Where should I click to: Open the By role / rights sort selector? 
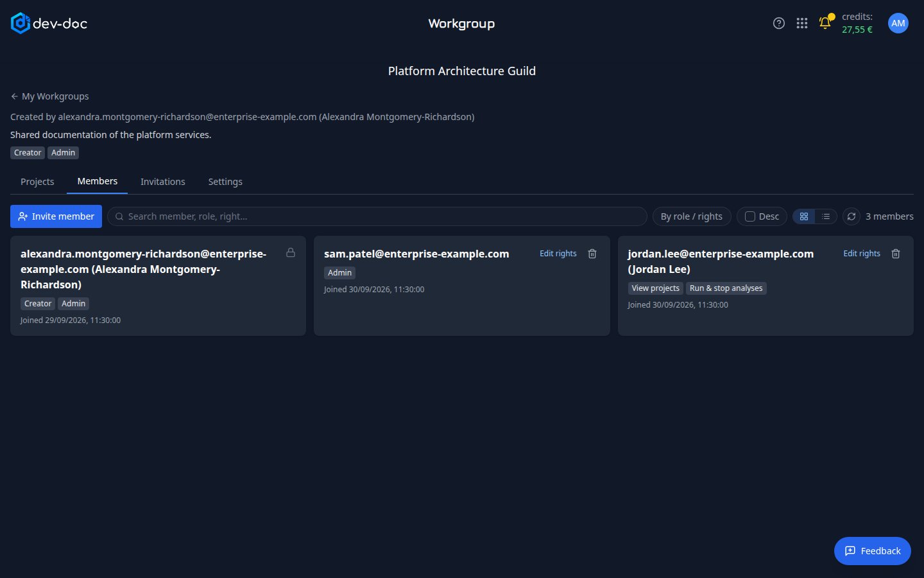click(x=692, y=216)
